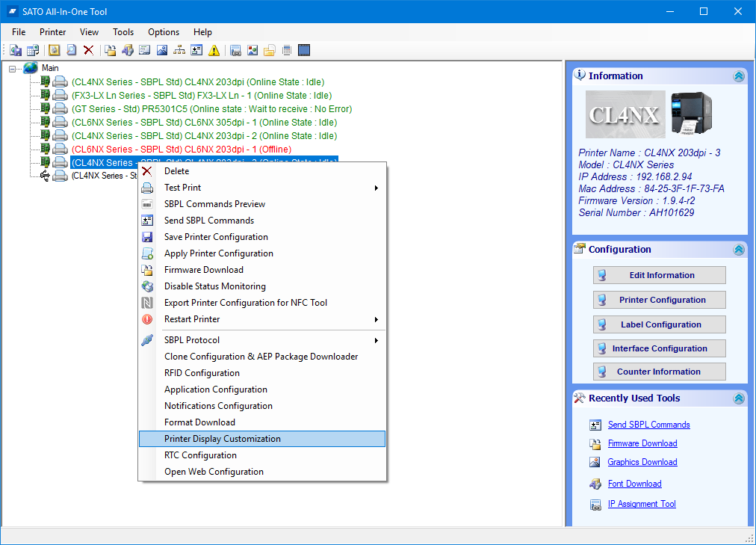
Task: Choose Format Download
Action: click(x=262, y=422)
